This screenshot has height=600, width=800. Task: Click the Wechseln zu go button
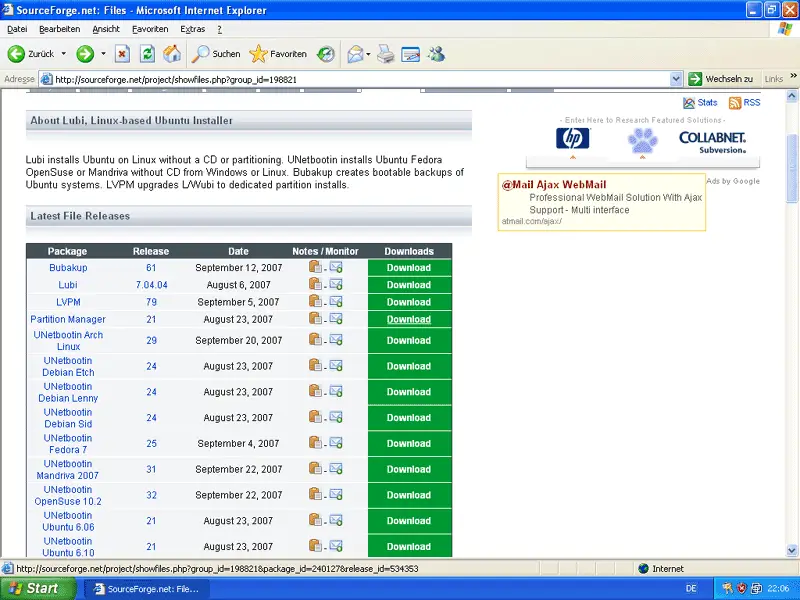[x=720, y=79]
